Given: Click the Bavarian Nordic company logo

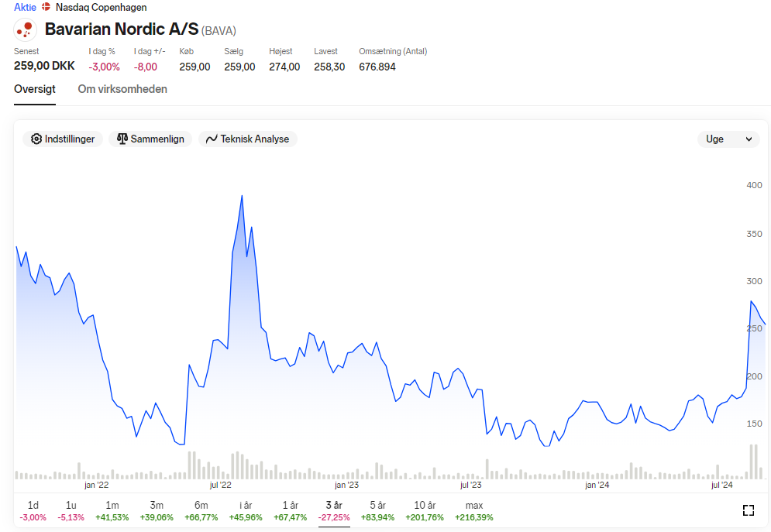Looking at the screenshot, I should 25,29.
